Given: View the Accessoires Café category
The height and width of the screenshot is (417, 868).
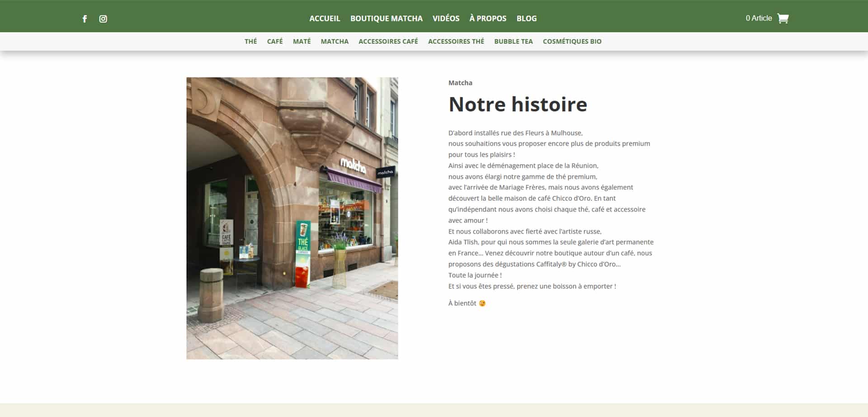Looking at the screenshot, I should tap(388, 41).
